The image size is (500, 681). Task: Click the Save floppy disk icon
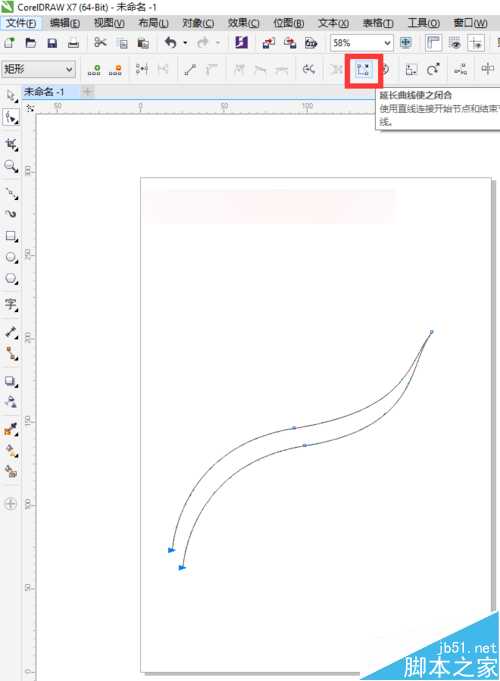tap(52, 43)
